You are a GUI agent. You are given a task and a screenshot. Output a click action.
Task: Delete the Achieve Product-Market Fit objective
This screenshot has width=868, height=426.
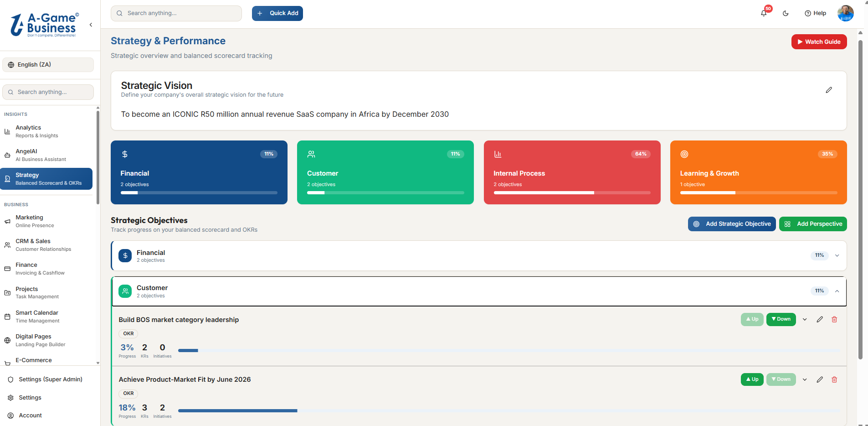coord(834,379)
